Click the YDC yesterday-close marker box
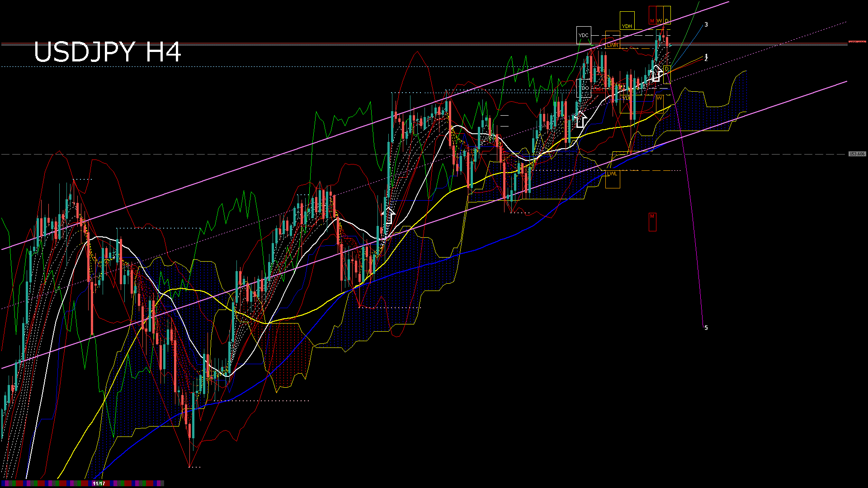Viewport: 868px width, 488px height. pos(584,35)
